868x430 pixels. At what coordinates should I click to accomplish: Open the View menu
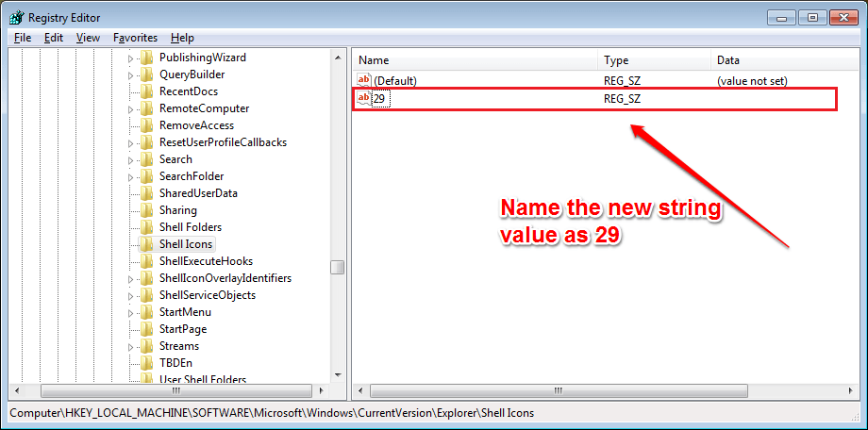click(x=88, y=38)
